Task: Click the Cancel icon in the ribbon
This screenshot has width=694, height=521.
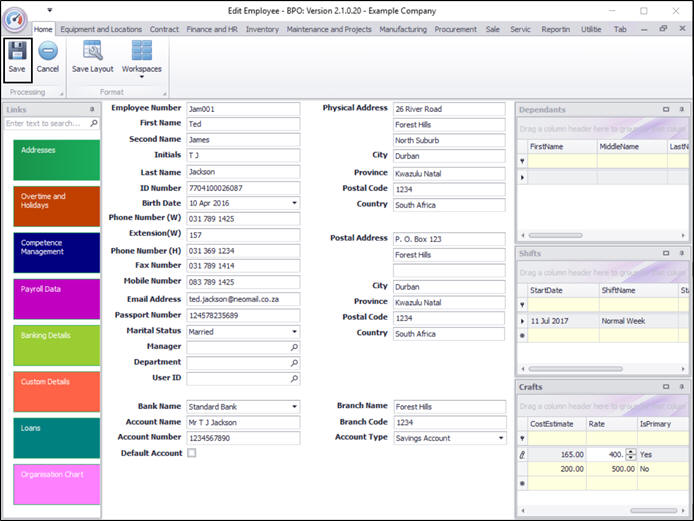Action: pos(48,52)
